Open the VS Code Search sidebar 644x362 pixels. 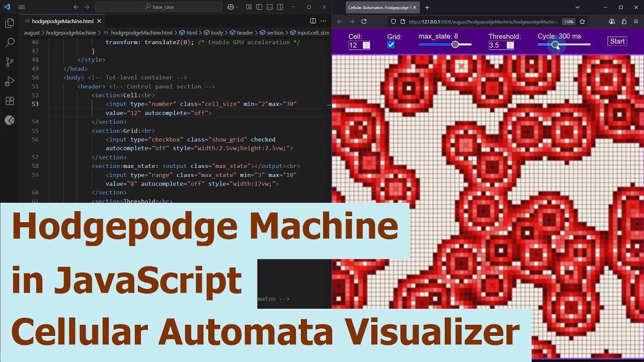coord(9,43)
